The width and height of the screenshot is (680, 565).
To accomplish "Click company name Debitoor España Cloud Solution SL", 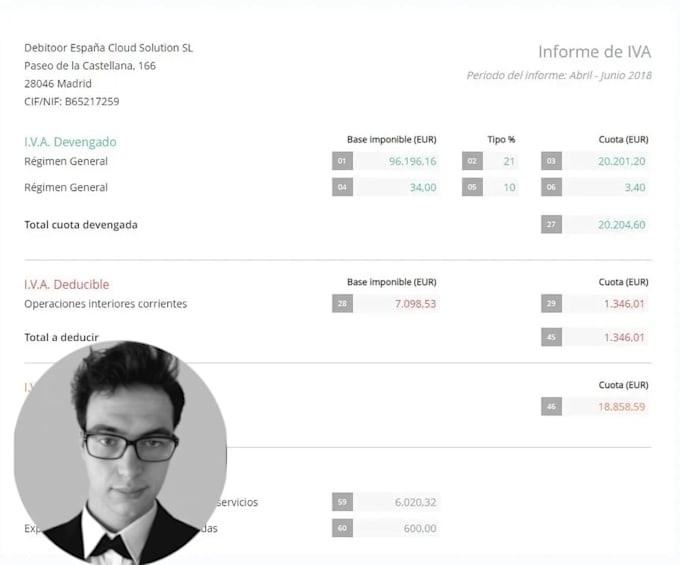I will tap(108, 48).
